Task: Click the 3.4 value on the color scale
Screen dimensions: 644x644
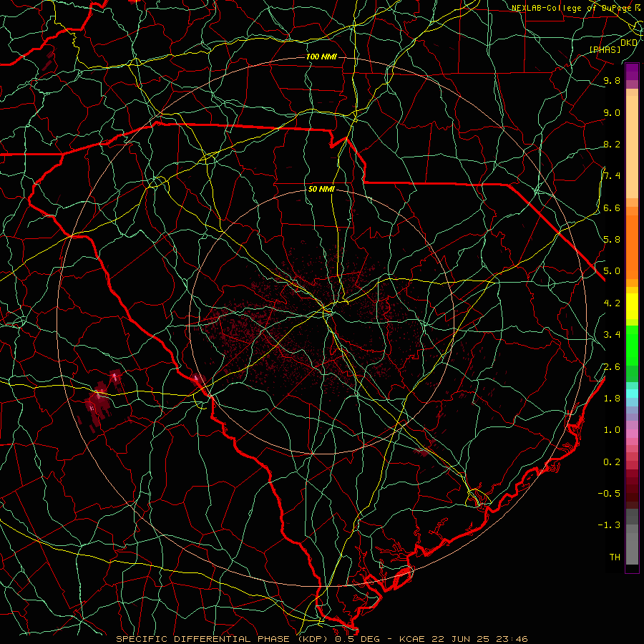Action: pos(612,335)
